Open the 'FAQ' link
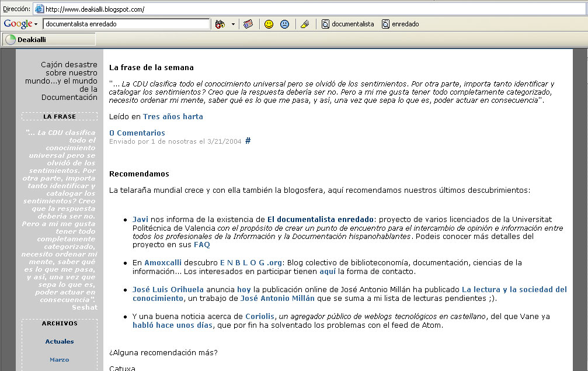This screenshot has height=371, width=588. pyautogui.click(x=202, y=245)
